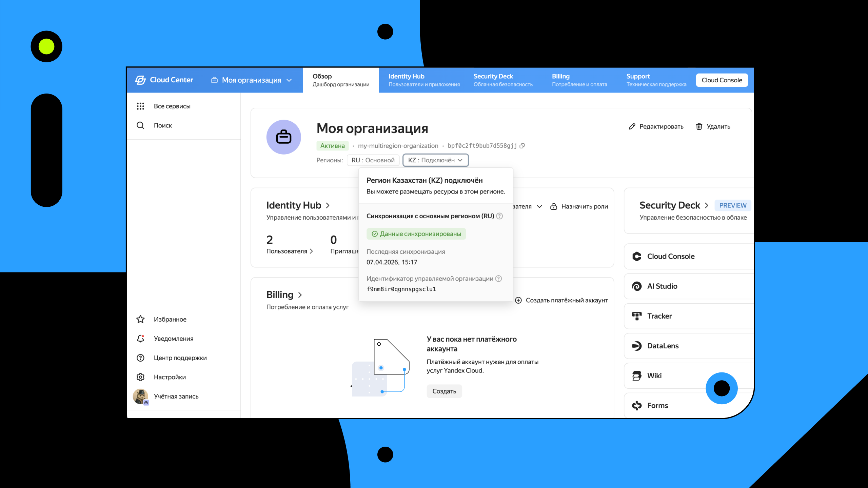
Task: Click the Forms service icon
Action: coord(637,406)
